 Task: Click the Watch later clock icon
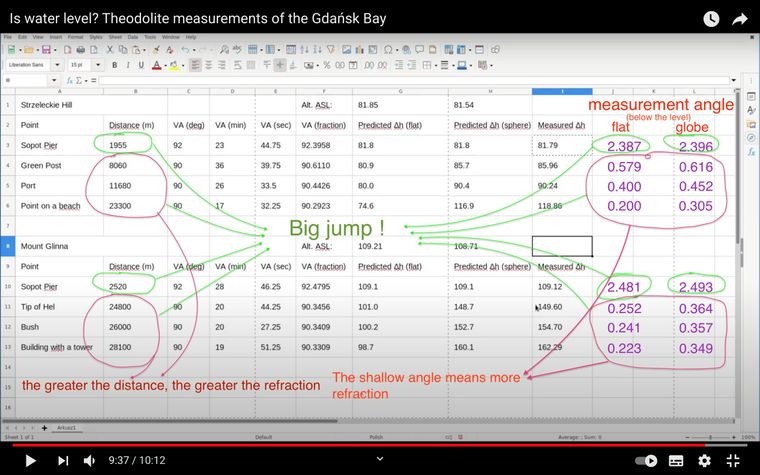[711, 19]
